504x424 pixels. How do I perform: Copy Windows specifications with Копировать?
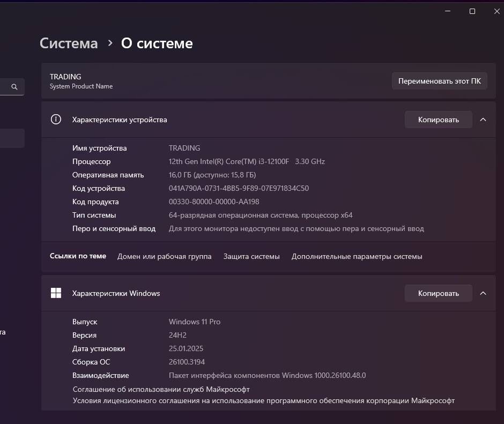click(x=439, y=293)
